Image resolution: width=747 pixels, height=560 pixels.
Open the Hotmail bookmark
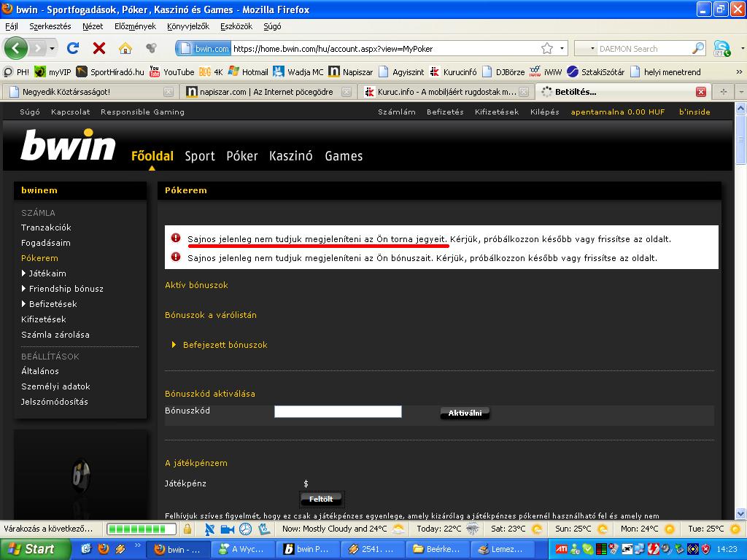coord(248,72)
